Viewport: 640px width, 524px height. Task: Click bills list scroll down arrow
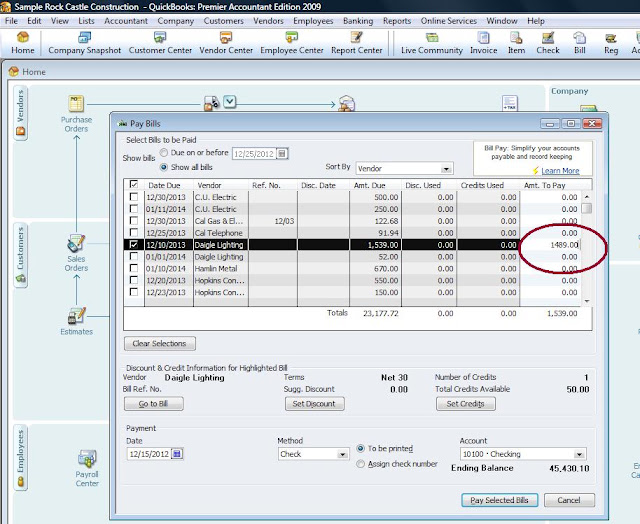[587, 301]
